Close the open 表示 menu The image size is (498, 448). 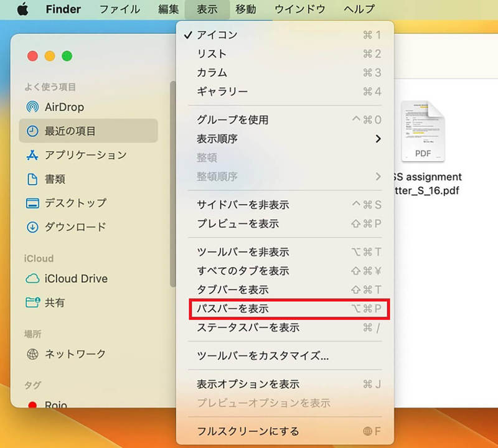207,9
